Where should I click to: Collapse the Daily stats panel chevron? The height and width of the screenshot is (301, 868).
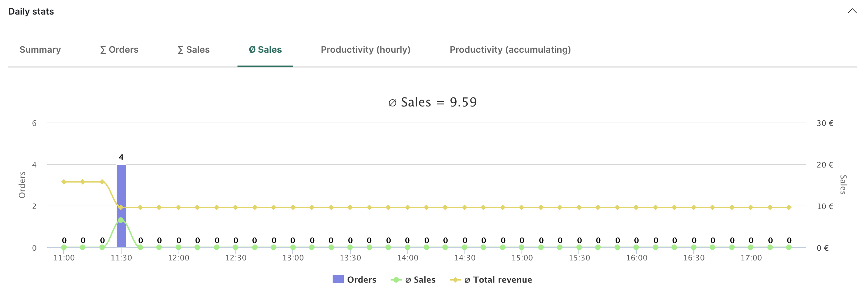(x=852, y=11)
